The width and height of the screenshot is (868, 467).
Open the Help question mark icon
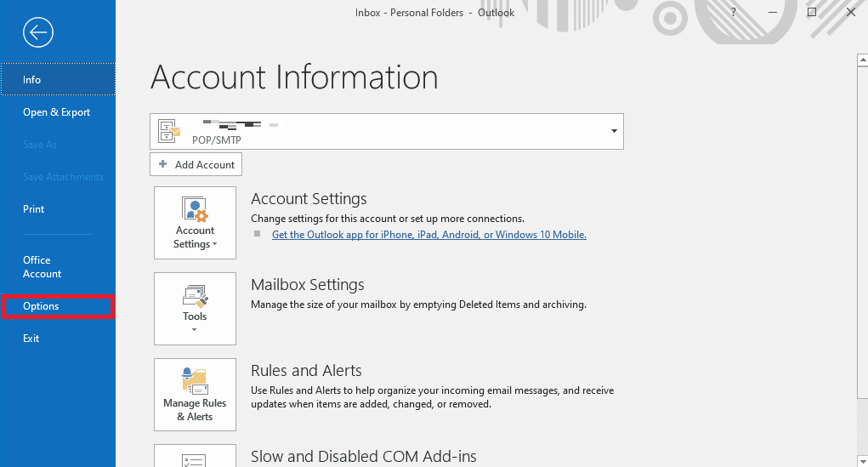[733, 12]
